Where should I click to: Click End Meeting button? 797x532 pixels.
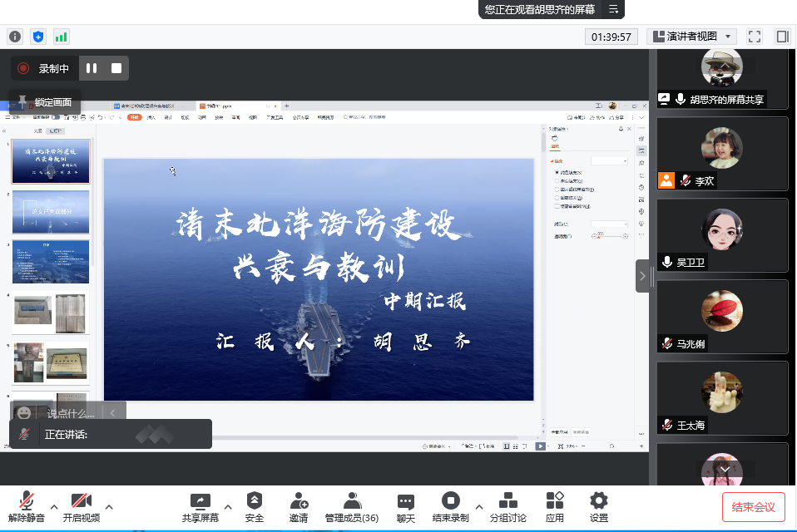(753, 507)
